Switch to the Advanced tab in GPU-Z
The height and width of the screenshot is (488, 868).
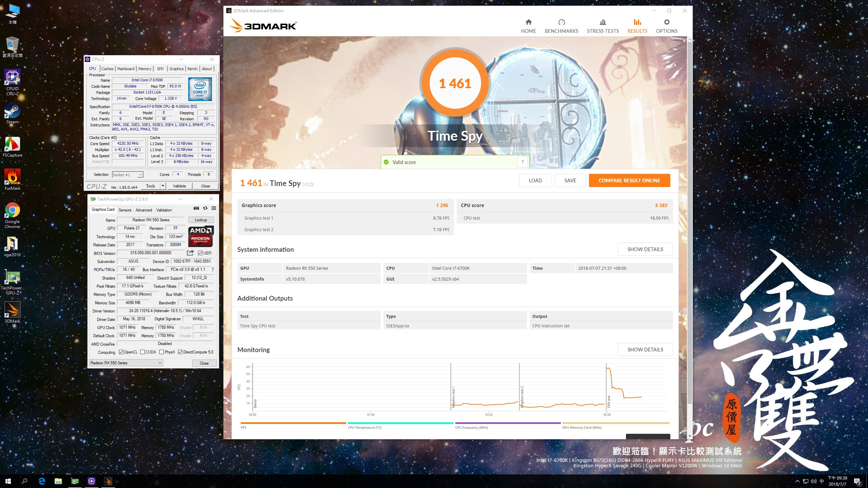click(x=144, y=210)
